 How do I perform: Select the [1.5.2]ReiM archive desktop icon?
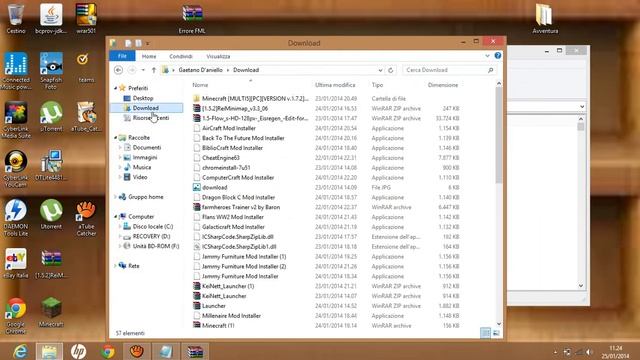tap(51, 263)
